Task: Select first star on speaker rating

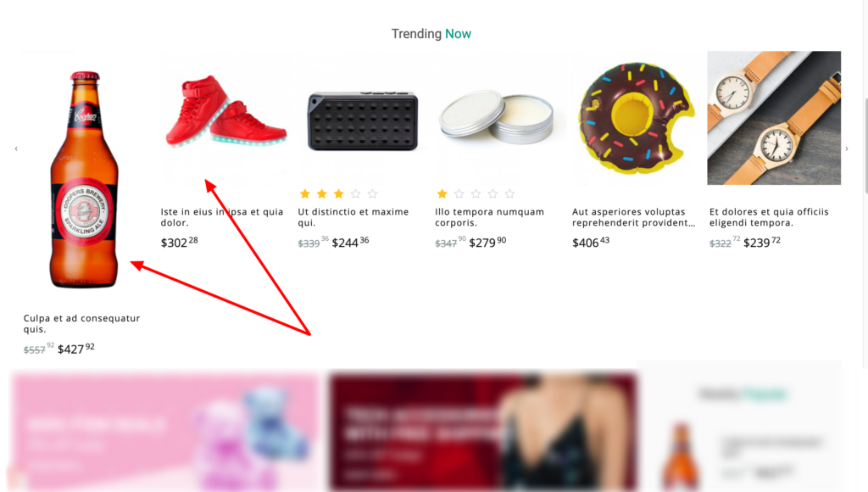Action: point(305,194)
